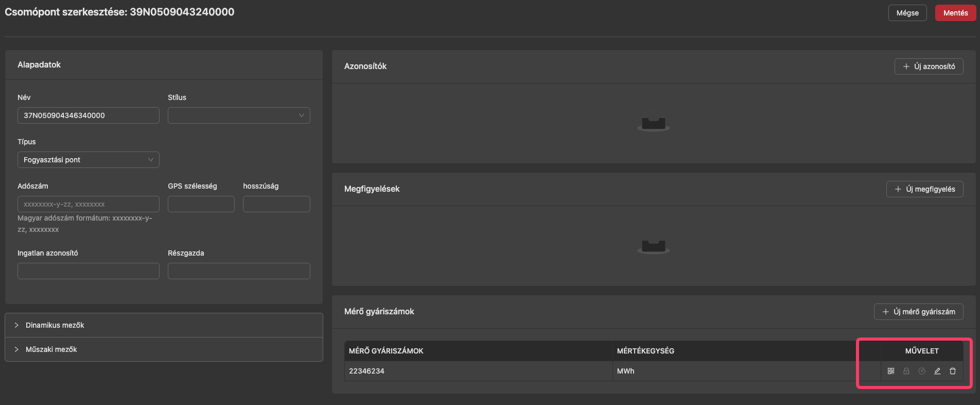Click plus icon of Új azonosító

click(906, 66)
